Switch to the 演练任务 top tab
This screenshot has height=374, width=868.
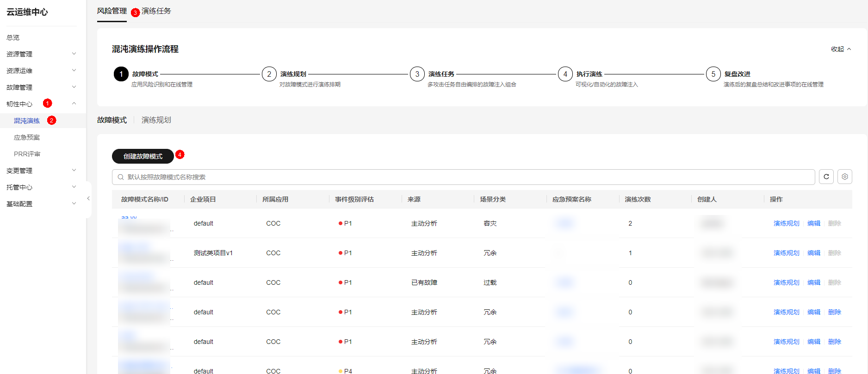(156, 11)
